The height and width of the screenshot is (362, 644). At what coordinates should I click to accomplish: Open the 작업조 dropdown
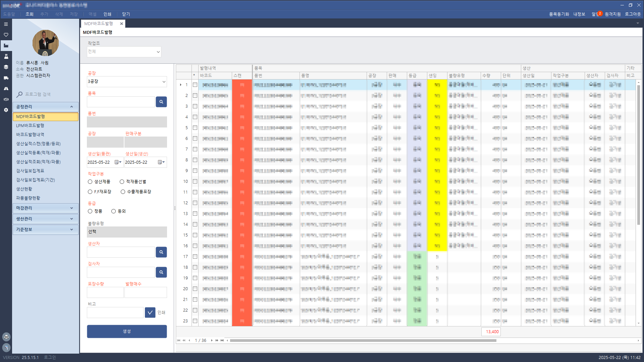pyautogui.click(x=124, y=52)
